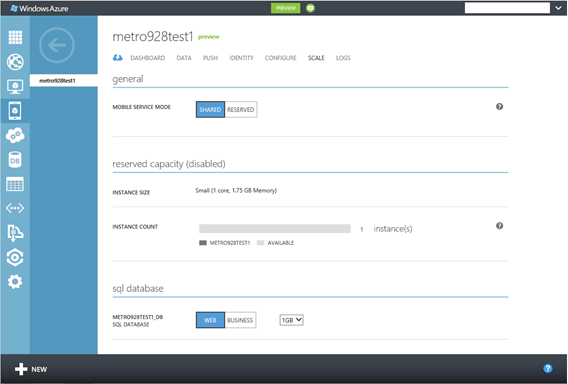Click the green PREVIEW button
The image size is (568, 384).
click(x=285, y=8)
